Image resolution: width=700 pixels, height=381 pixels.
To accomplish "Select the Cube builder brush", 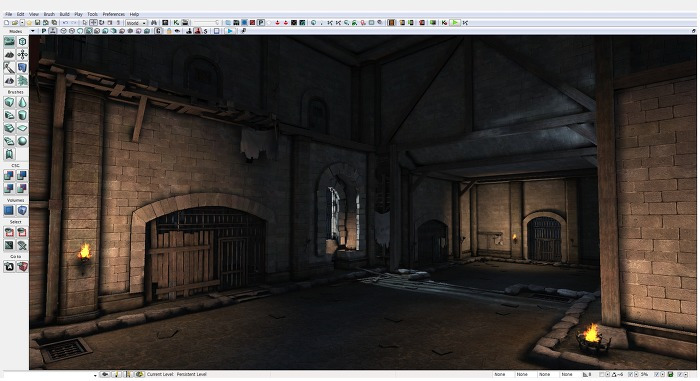I will (9, 102).
